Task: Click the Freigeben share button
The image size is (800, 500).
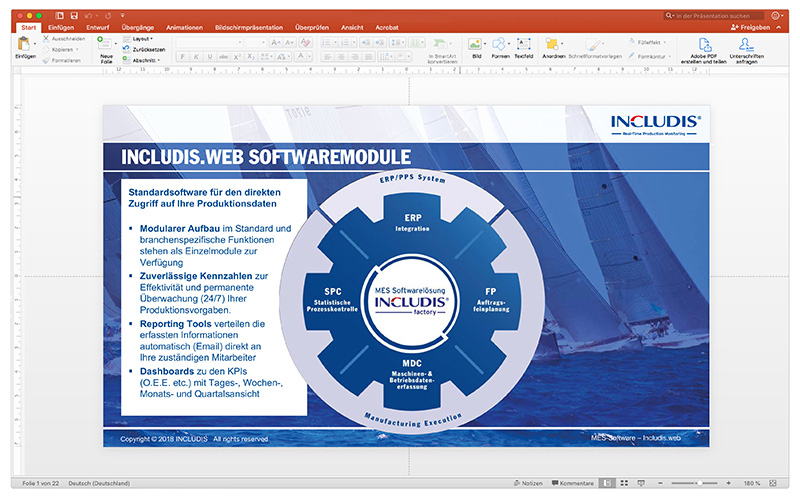Action: [x=751, y=28]
